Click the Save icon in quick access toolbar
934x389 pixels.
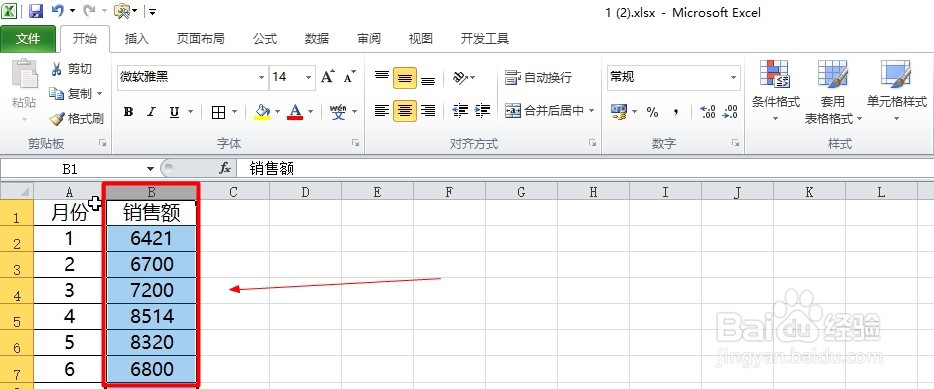[36, 11]
